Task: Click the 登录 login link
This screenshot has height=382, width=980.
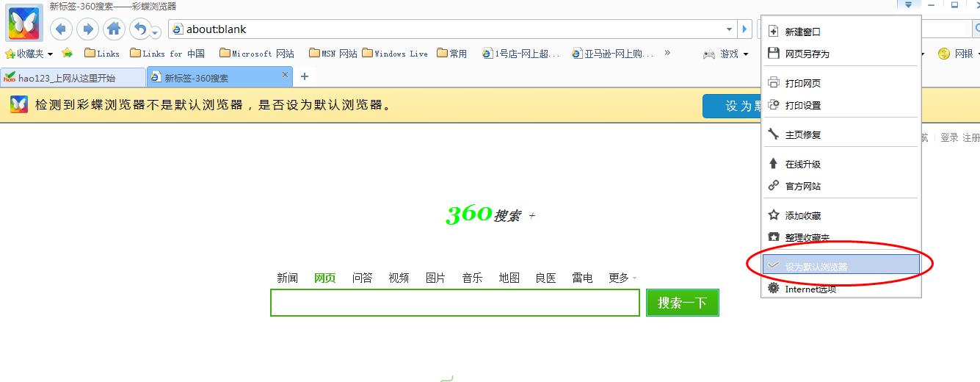Action: [949, 137]
